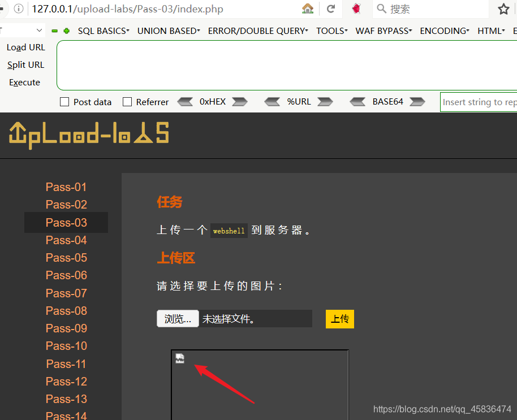The height and width of the screenshot is (420, 517).
Task: Click right arrow after %URL
Action: [x=325, y=102]
